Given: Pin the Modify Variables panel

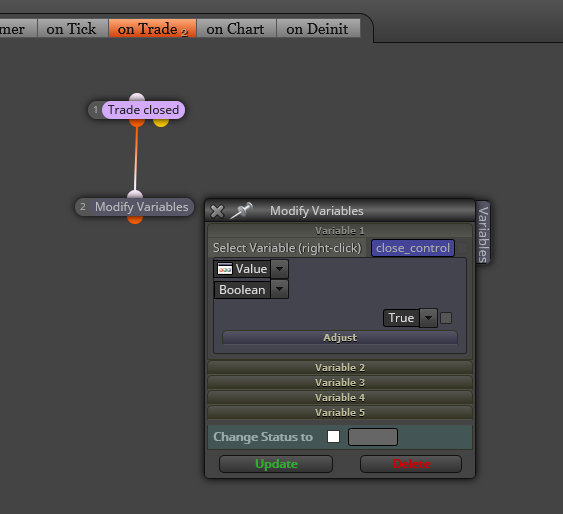Looking at the screenshot, I should [242, 210].
